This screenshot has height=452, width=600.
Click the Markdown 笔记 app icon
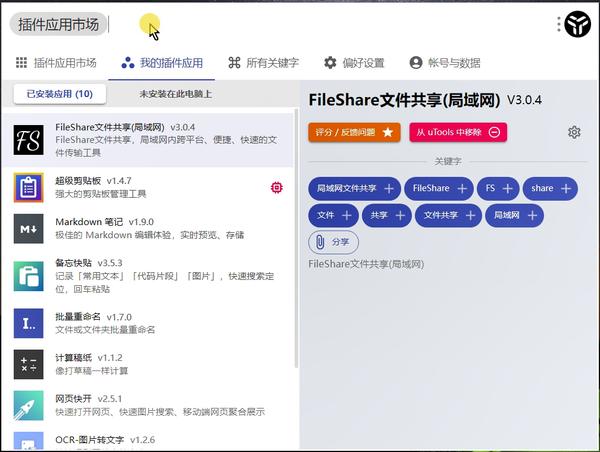pos(29,229)
